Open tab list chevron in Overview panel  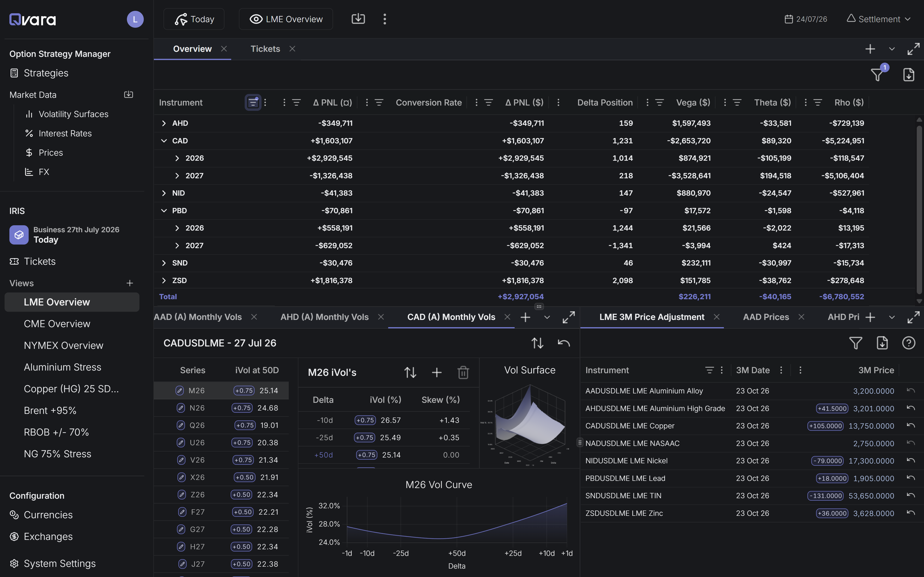891,49
